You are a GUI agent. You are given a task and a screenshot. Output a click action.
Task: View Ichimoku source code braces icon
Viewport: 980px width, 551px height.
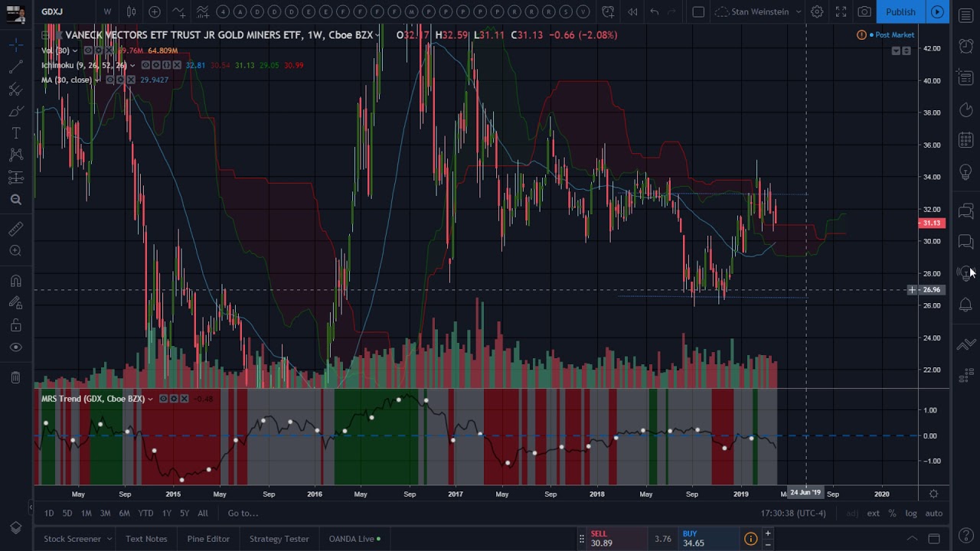point(166,65)
